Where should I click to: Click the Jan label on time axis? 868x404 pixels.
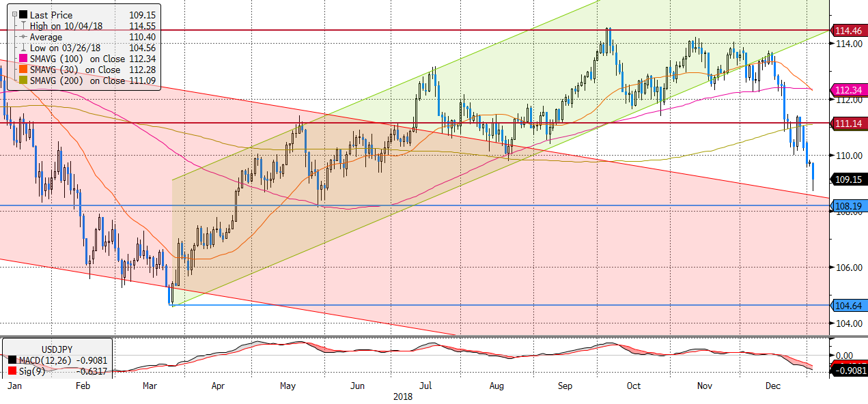coord(13,386)
